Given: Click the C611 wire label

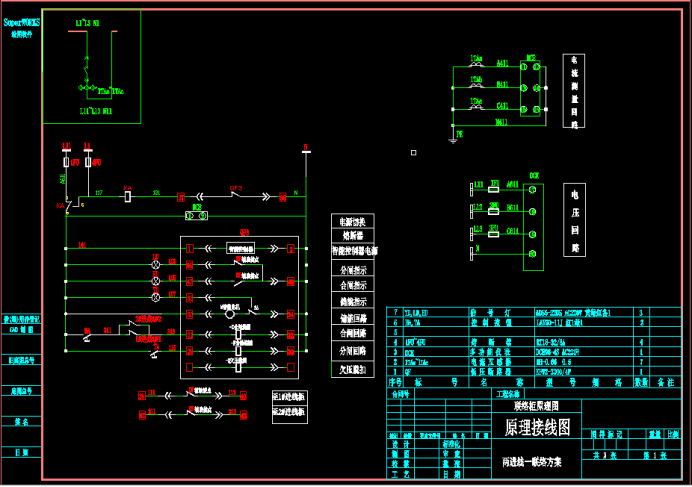Looking at the screenshot, I should 512,231.
